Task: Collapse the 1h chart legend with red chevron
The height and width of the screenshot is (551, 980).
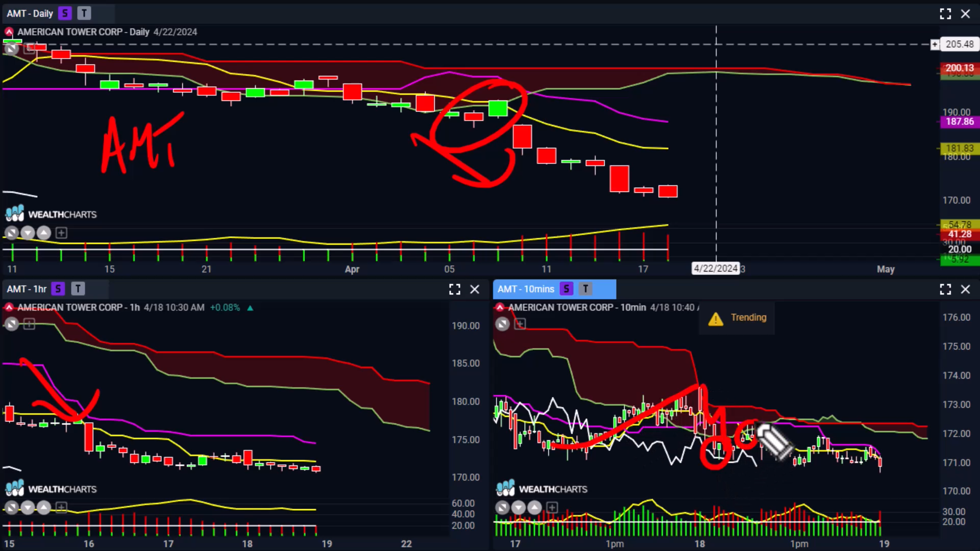Action: click(9, 308)
